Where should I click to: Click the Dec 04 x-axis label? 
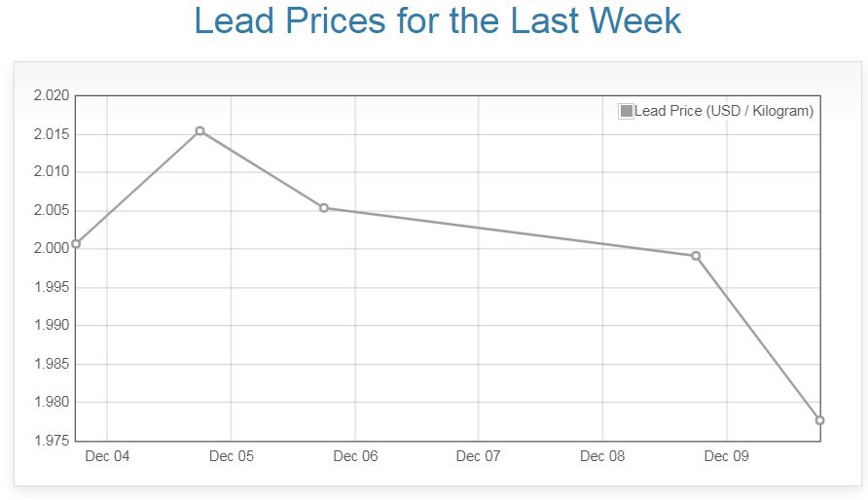point(107,456)
